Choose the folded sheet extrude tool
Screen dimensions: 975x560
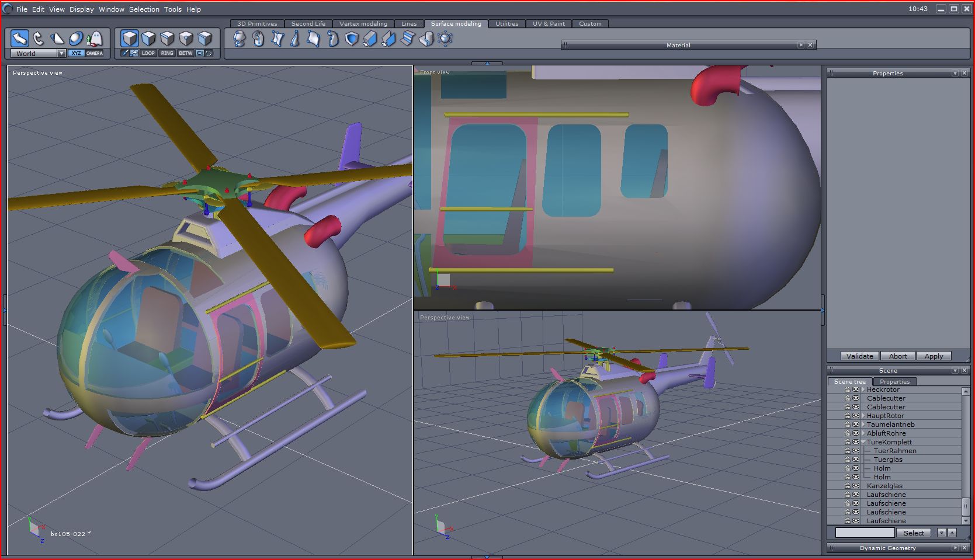click(x=389, y=39)
